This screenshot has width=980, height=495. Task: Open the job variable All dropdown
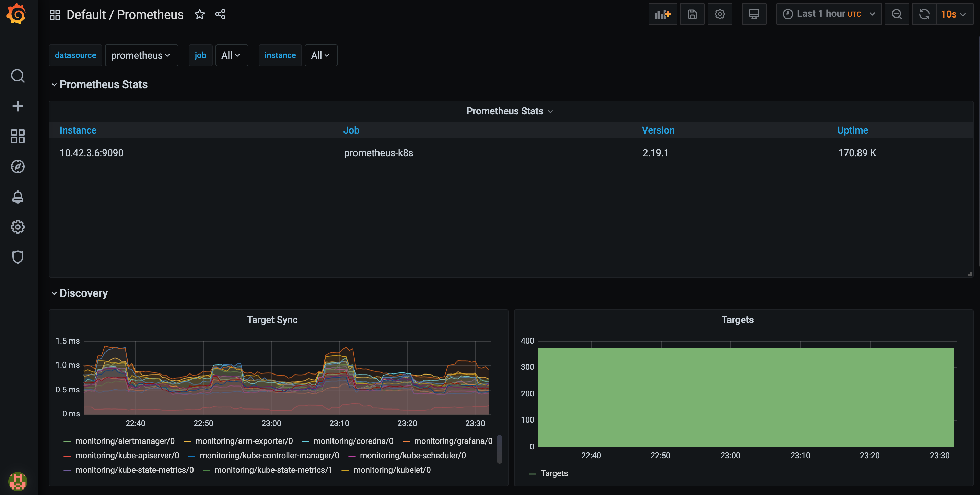[231, 55]
